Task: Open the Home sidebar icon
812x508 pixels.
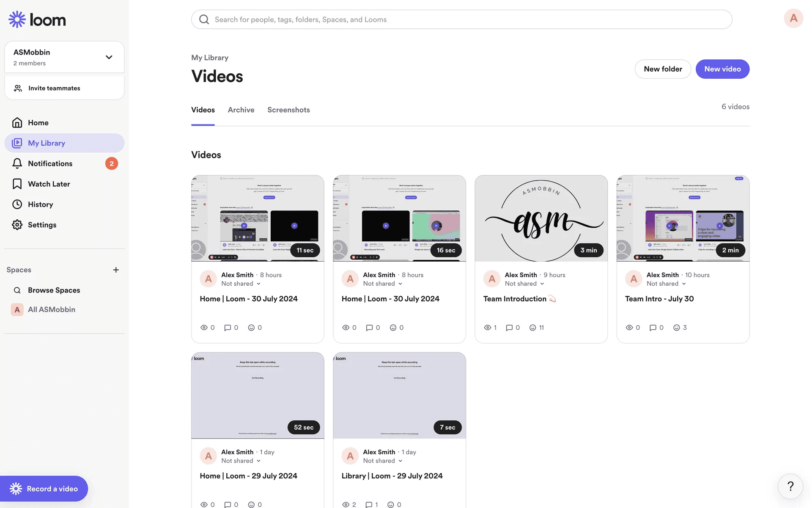Action: tap(17, 123)
